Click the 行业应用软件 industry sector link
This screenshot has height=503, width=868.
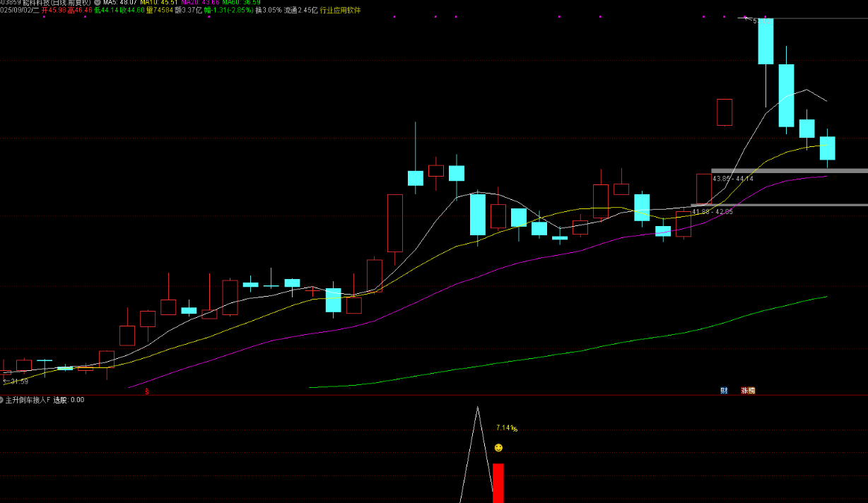[x=340, y=11]
